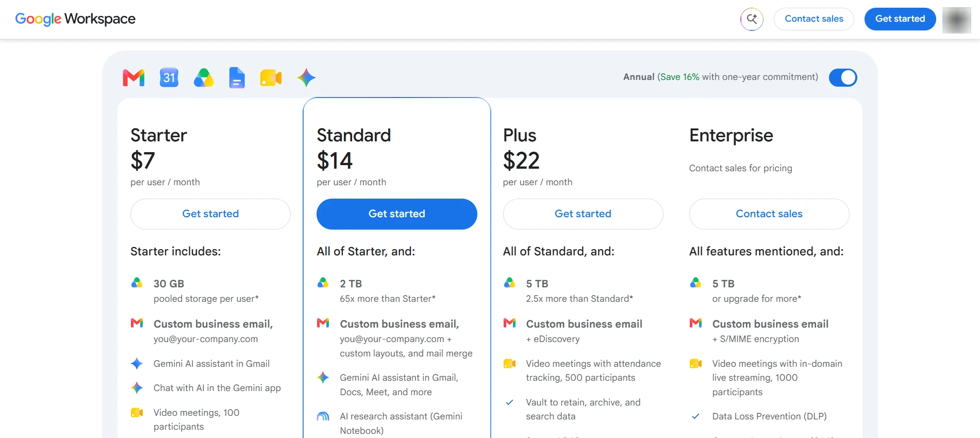This screenshot has width=980, height=438.
Task: Select the 'Starter' plan heading
Action: coord(159,135)
